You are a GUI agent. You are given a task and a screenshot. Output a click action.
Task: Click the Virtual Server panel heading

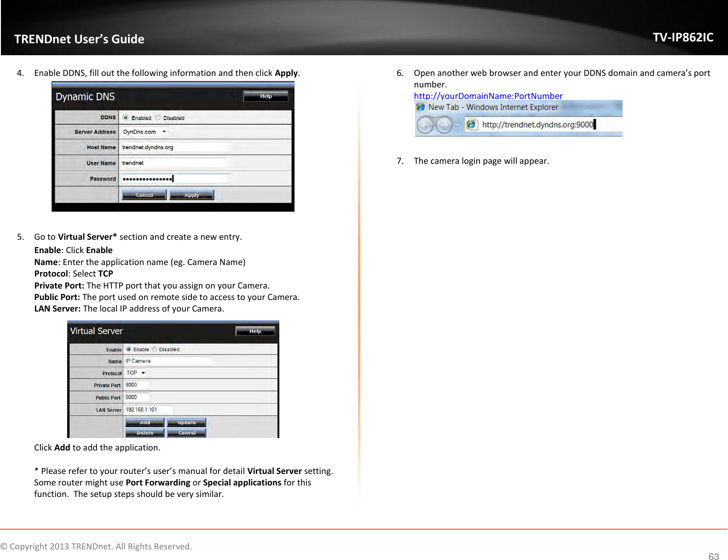[x=96, y=331]
